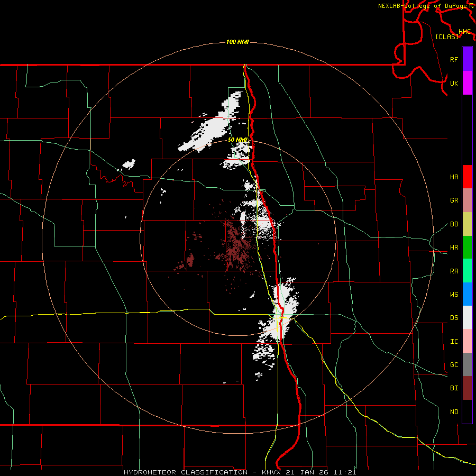Viewport: 476px width, 476px height.
Task: Click the 21 JAN 26 date text
Action: click(x=307, y=472)
